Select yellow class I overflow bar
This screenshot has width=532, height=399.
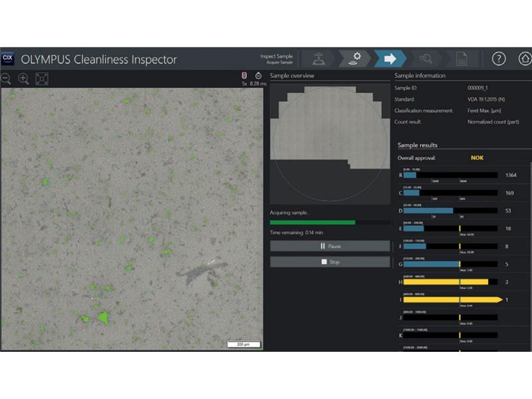tap(453, 300)
